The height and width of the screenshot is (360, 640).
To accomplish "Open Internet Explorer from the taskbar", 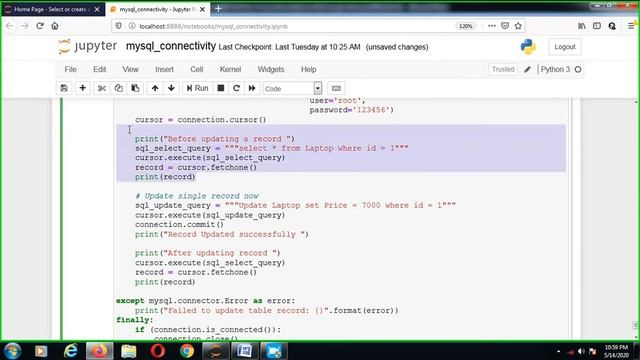I will tap(71, 351).
